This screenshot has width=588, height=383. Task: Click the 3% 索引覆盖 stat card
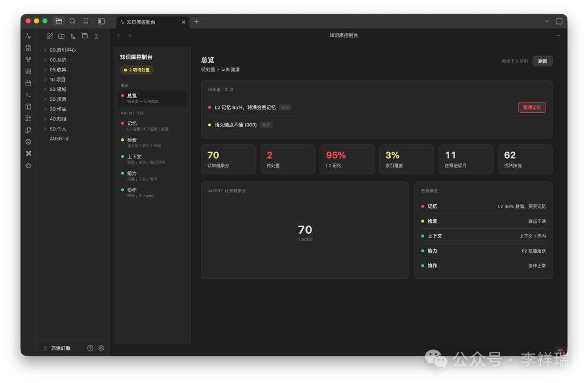pyautogui.click(x=407, y=160)
